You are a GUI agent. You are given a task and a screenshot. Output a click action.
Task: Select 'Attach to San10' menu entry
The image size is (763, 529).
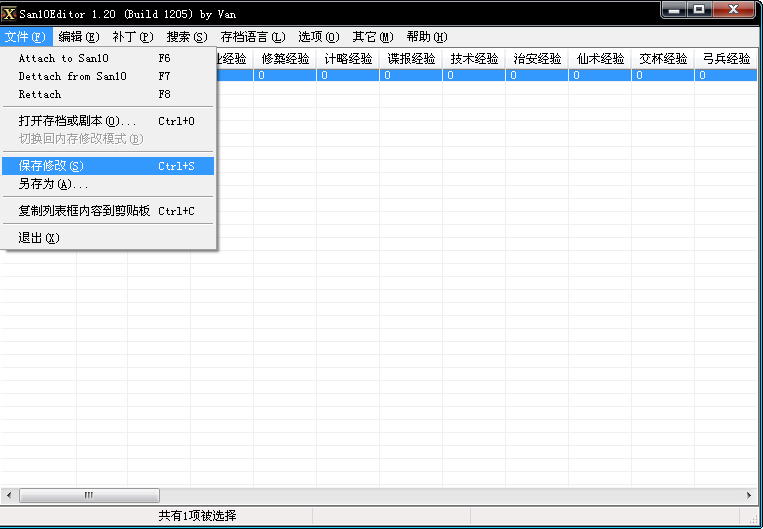(64, 58)
